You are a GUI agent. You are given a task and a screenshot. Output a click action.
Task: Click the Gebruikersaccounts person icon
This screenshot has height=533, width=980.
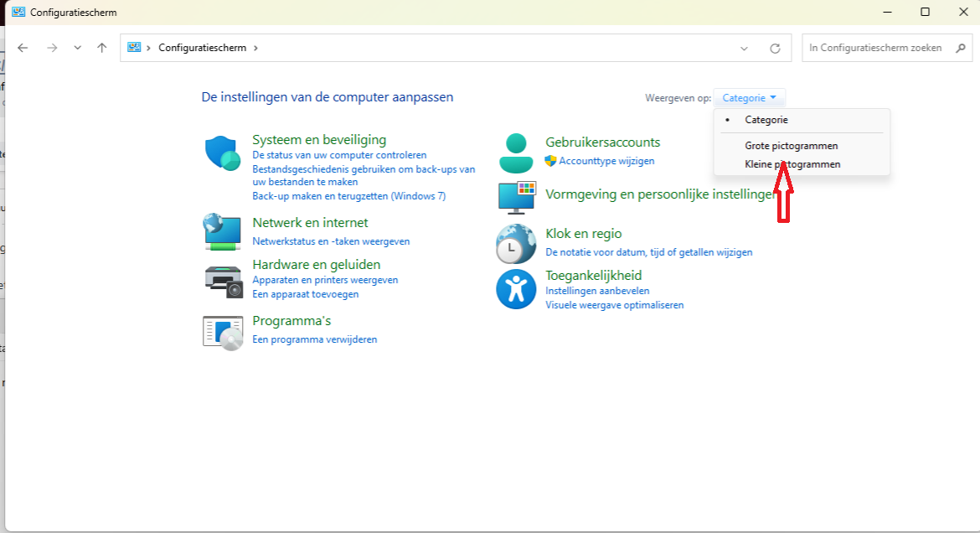click(x=516, y=153)
